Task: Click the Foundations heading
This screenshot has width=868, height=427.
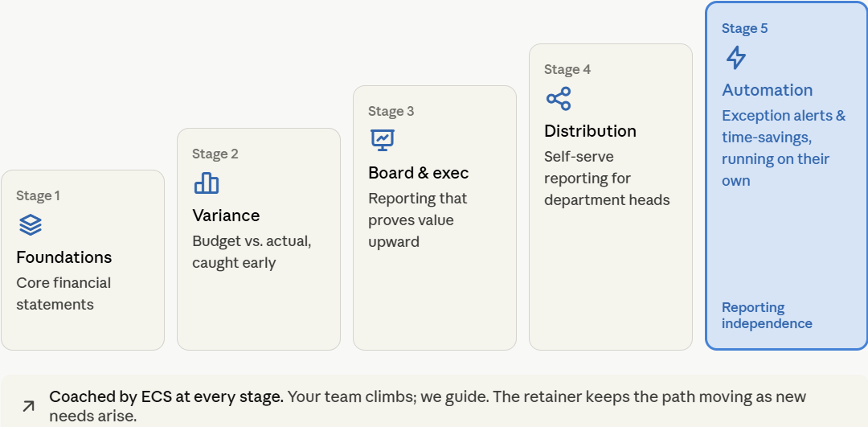Action: 64,257
